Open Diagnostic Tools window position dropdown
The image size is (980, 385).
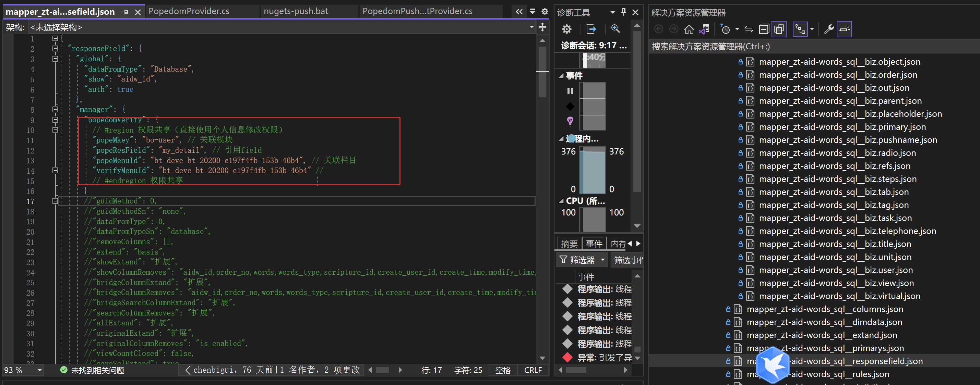coord(612,12)
